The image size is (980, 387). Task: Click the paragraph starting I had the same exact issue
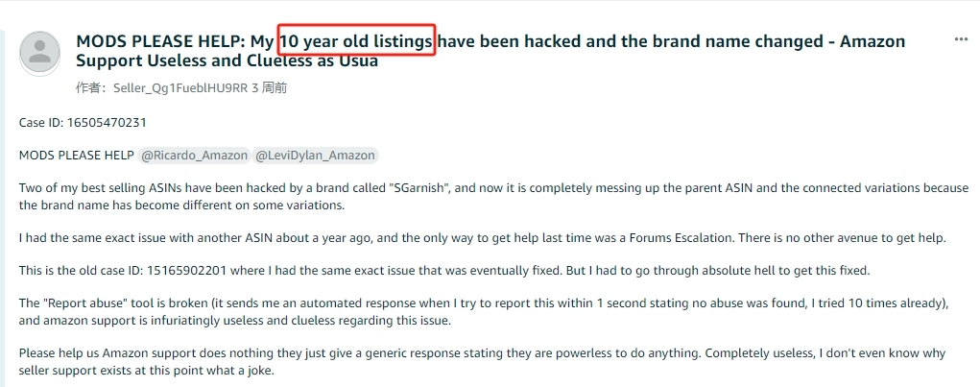pyautogui.click(x=483, y=237)
